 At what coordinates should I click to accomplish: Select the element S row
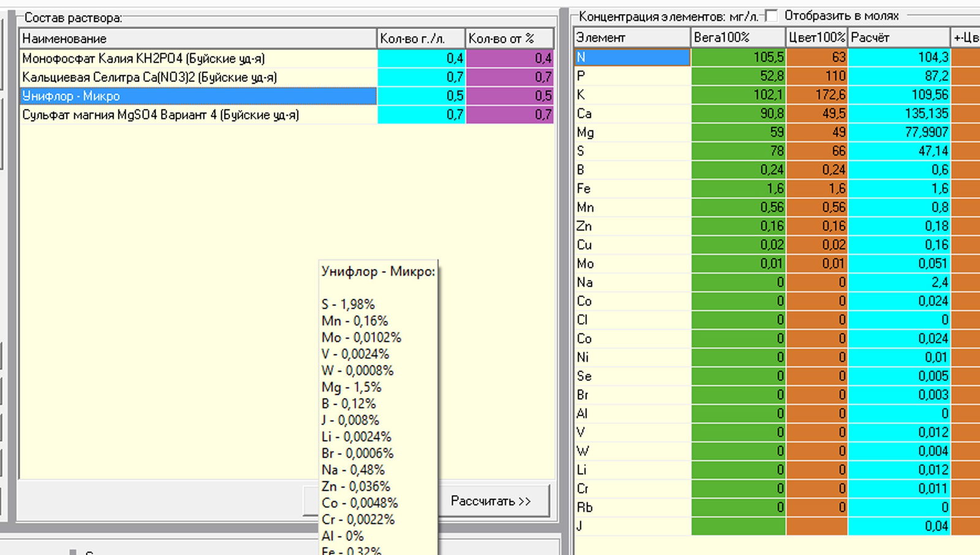[632, 151]
